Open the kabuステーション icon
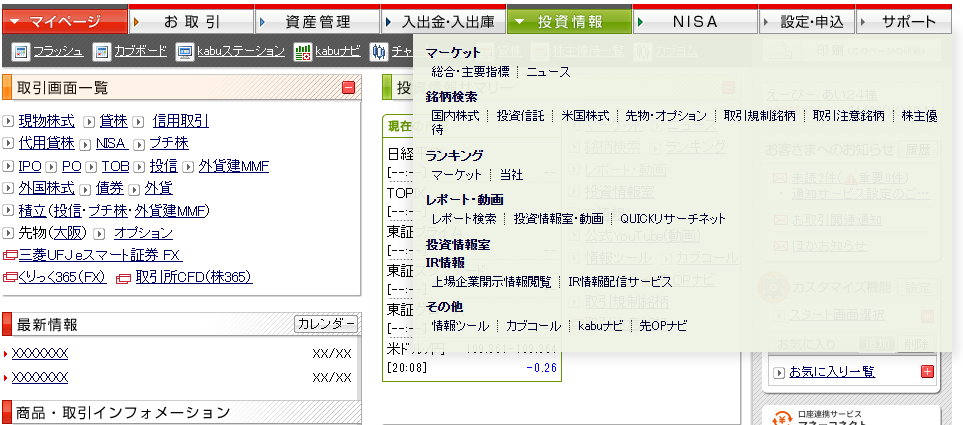This screenshot has height=425, width=963. (184, 52)
